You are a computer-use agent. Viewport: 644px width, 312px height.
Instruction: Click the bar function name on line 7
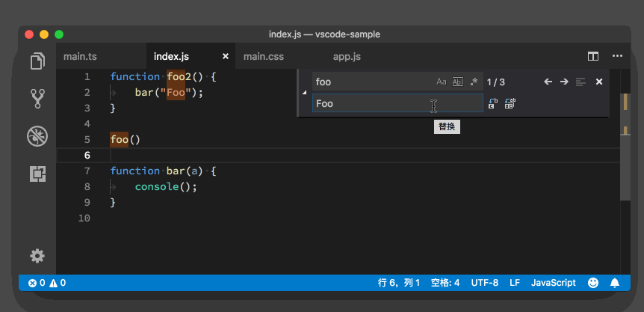(x=176, y=171)
